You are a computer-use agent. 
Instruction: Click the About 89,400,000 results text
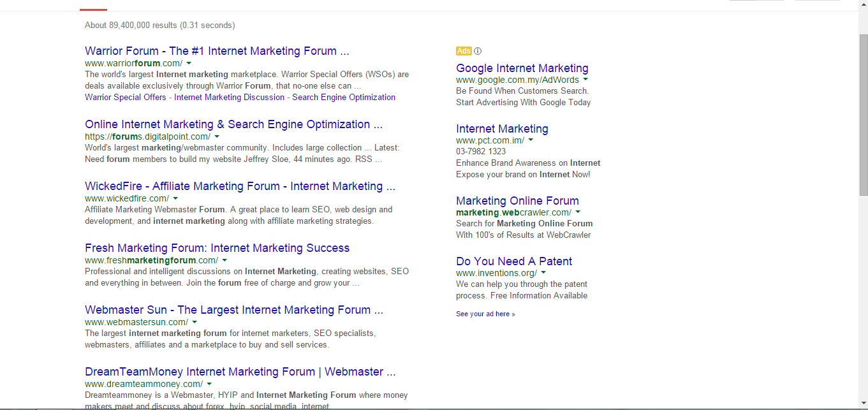pyautogui.click(x=159, y=26)
